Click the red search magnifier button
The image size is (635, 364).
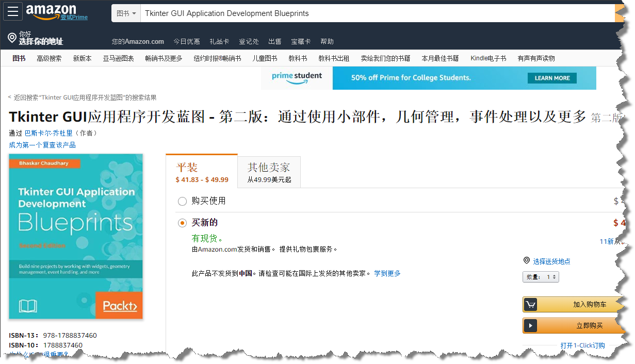pyautogui.click(x=622, y=12)
